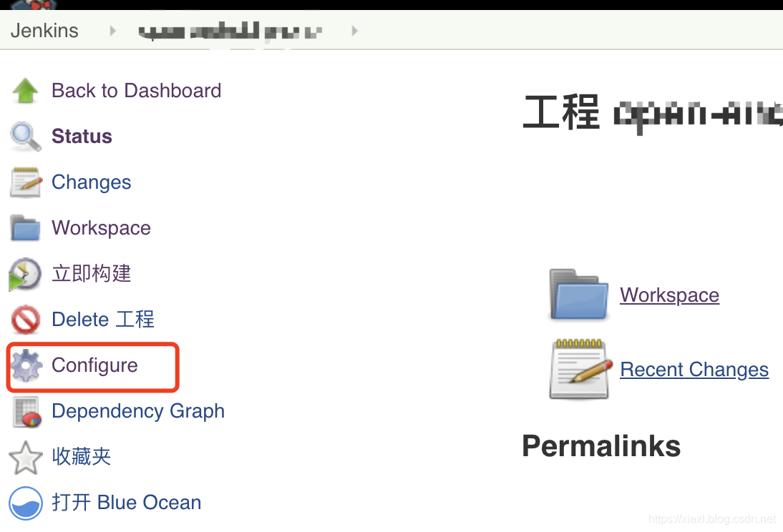This screenshot has height=532, width=783.
Task: Open the Dependency Graph link
Action: (x=138, y=411)
